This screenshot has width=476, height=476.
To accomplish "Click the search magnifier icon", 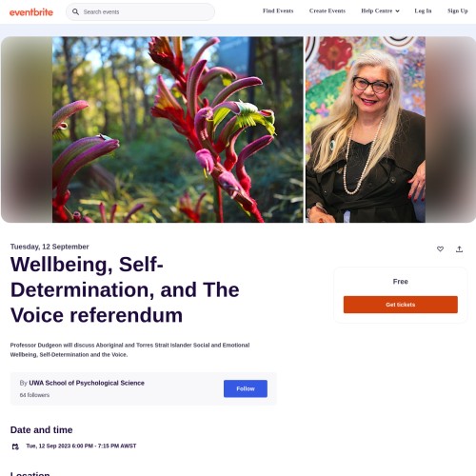I will click(x=75, y=12).
